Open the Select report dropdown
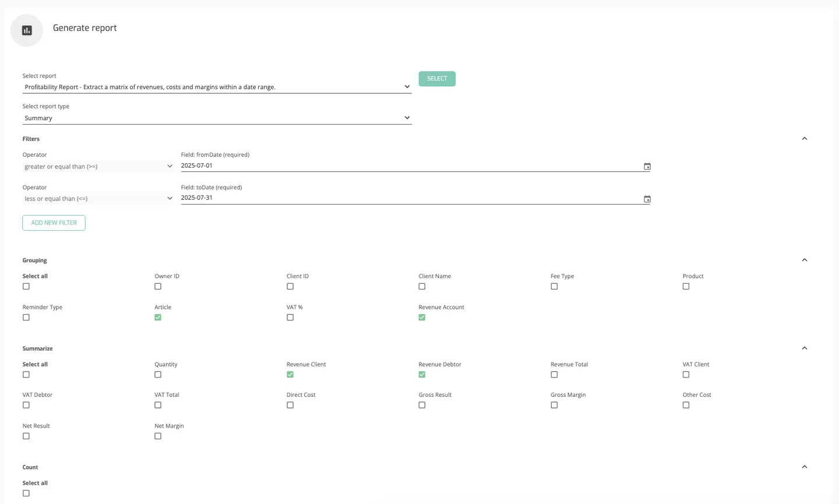The height and width of the screenshot is (504, 839). 217,87
